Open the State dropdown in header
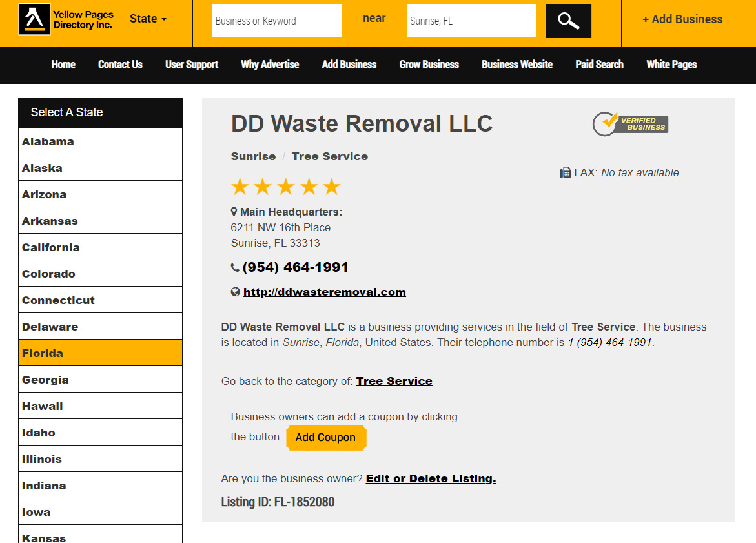The height and width of the screenshot is (543, 756). click(x=148, y=19)
